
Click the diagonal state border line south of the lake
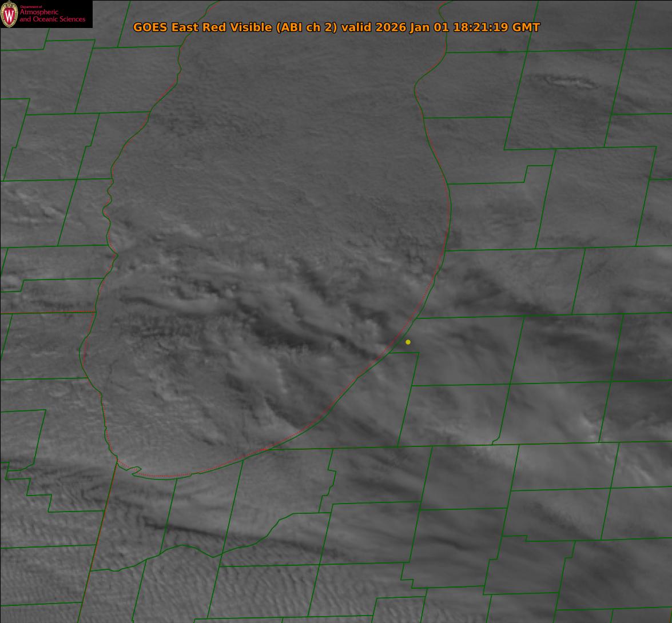pyautogui.click(x=97, y=543)
